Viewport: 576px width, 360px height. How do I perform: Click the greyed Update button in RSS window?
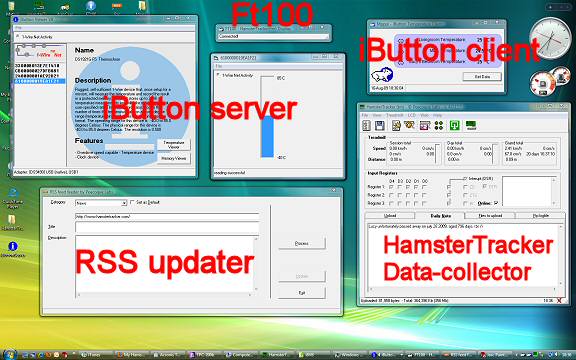tap(302, 276)
